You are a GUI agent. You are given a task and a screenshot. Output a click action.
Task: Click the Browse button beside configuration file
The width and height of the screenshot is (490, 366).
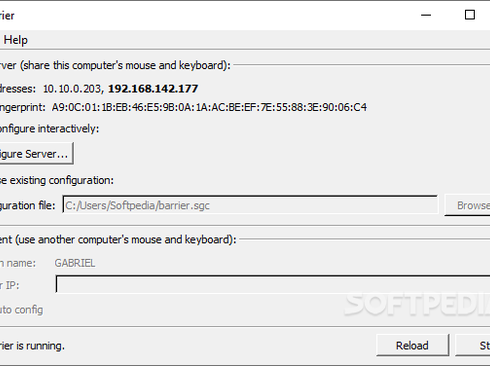[468, 205]
